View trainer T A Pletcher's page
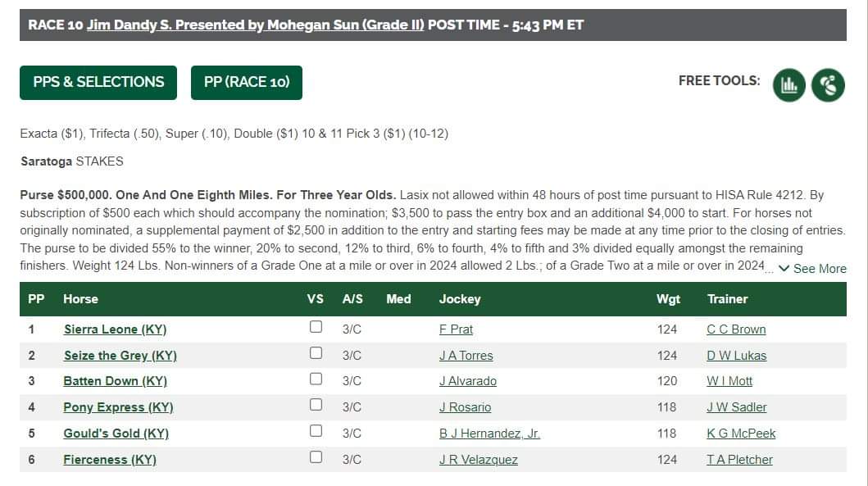868x486 pixels. tap(739, 460)
